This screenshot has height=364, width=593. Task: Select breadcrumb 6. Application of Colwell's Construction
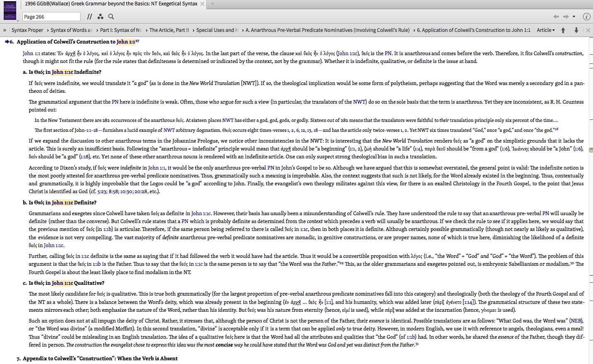coord(473,30)
